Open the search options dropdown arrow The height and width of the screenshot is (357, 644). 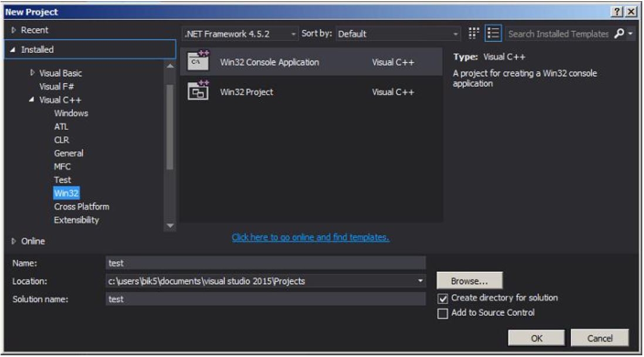coord(631,33)
